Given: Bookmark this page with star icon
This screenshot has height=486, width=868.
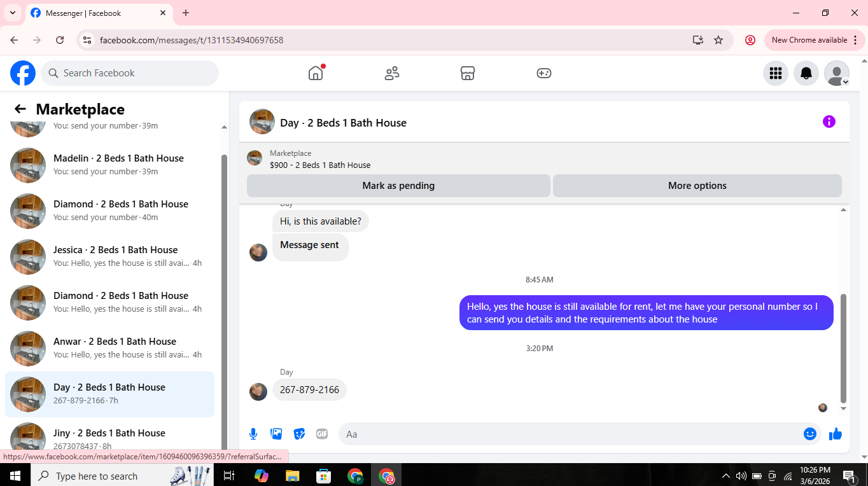Looking at the screenshot, I should (718, 40).
